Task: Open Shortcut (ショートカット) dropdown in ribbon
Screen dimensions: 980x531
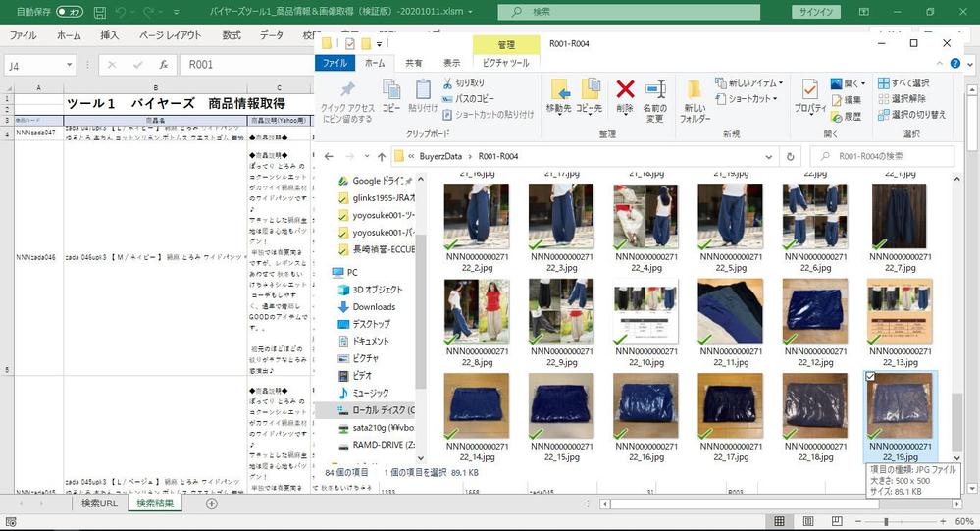Action: pos(747,99)
